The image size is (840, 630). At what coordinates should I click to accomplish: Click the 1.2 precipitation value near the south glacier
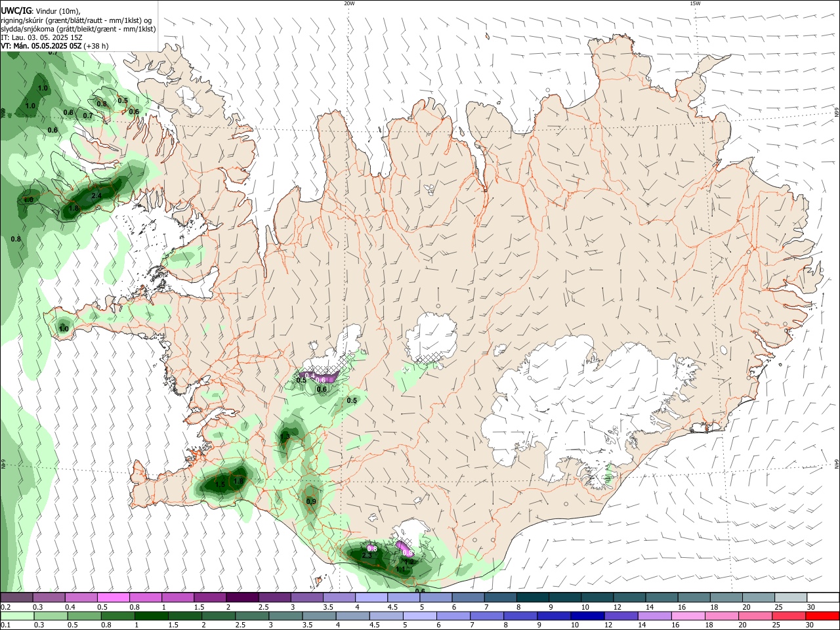[x=408, y=562]
